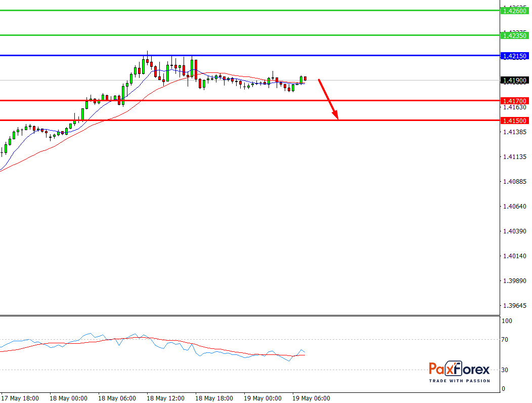Click the 18 May 12:00 time label

(x=165, y=398)
